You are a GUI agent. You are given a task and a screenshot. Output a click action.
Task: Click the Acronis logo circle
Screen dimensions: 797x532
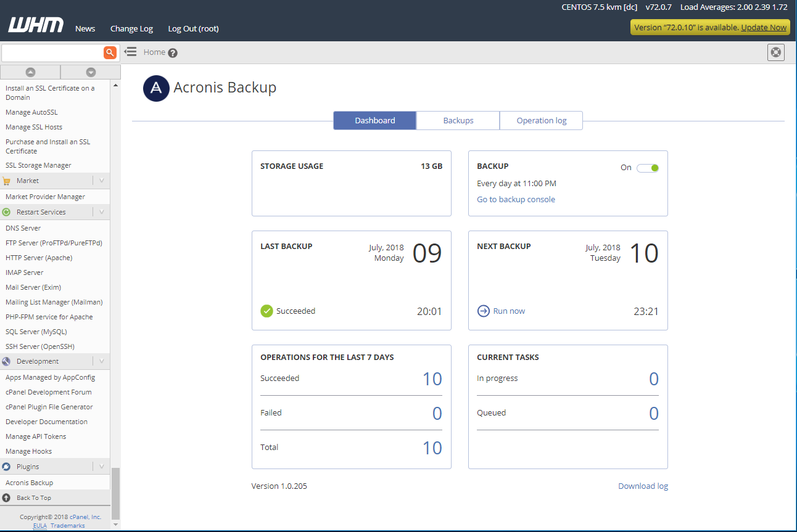tap(156, 88)
